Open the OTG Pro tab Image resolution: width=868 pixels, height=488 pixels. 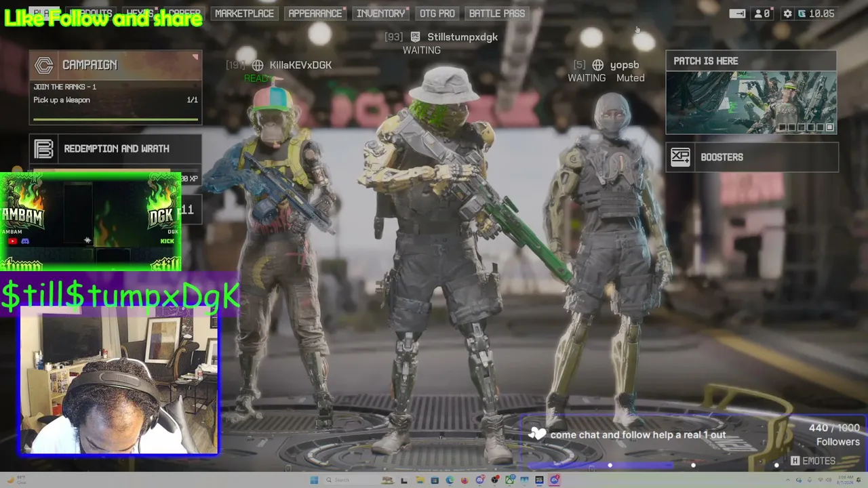tap(437, 14)
